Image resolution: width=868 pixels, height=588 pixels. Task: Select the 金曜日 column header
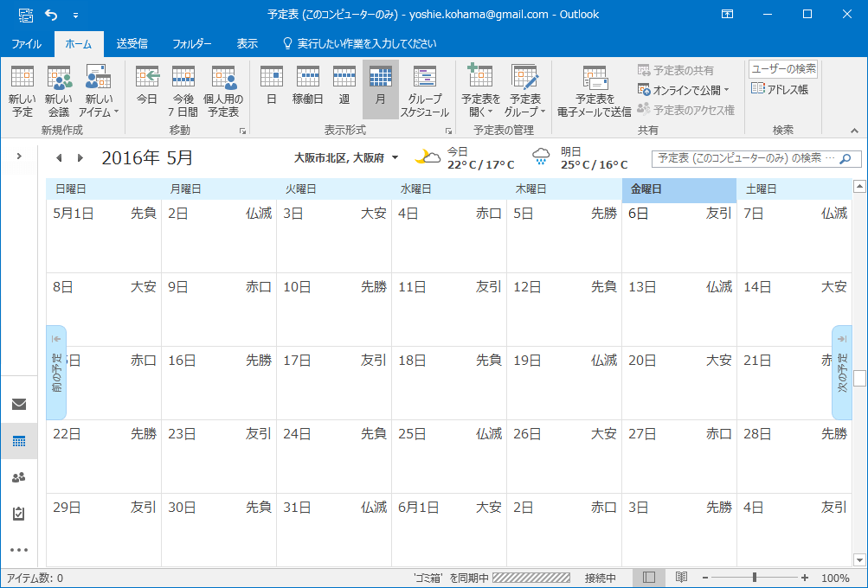coord(679,189)
